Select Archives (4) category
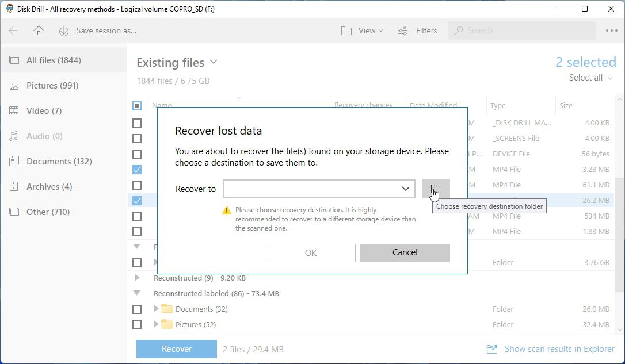Screen dimensions: 625x364 click(x=63, y=187)
